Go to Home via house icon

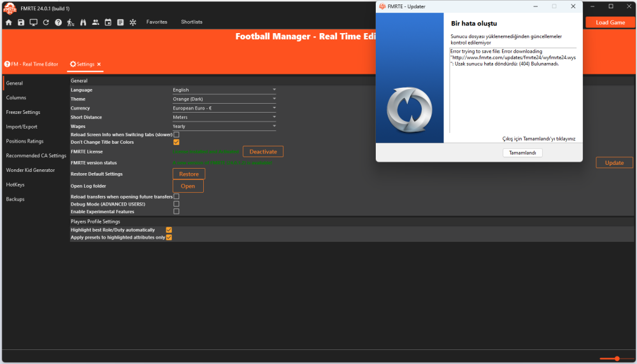[8, 22]
